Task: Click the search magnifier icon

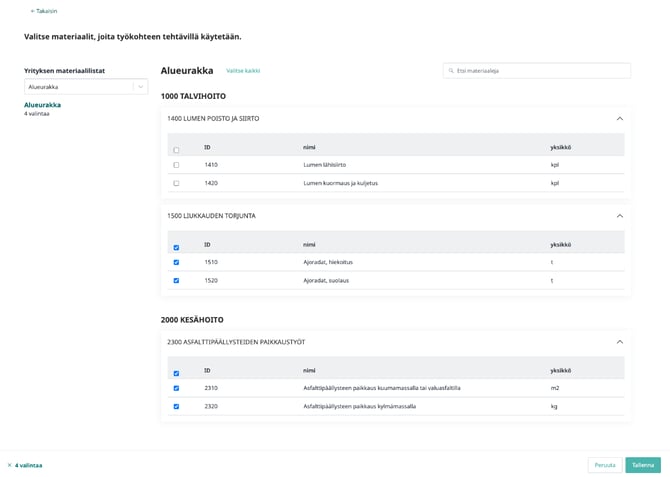Action: (x=451, y=71)
